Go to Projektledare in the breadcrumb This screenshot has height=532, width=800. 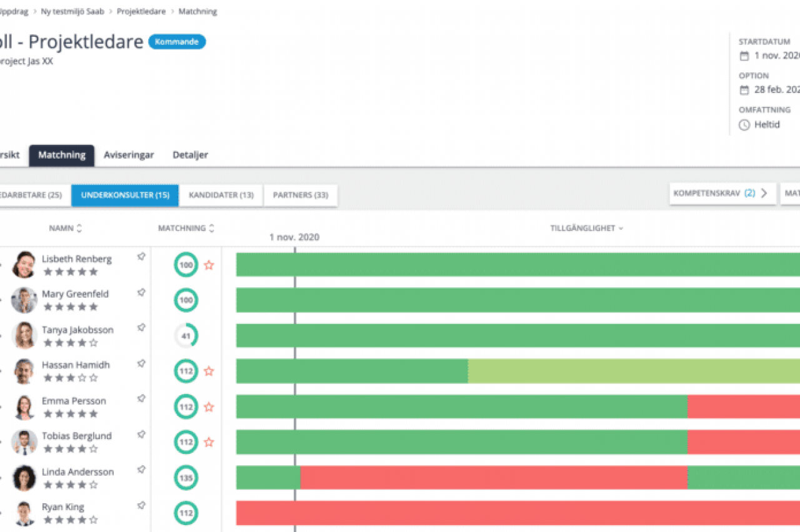pyautogui.click(x=141, y=11)
